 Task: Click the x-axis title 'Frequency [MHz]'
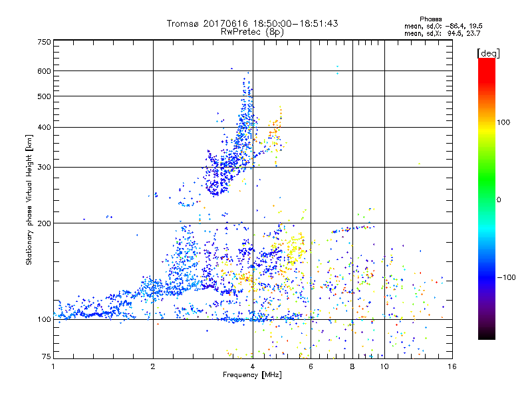coord(252,375)
